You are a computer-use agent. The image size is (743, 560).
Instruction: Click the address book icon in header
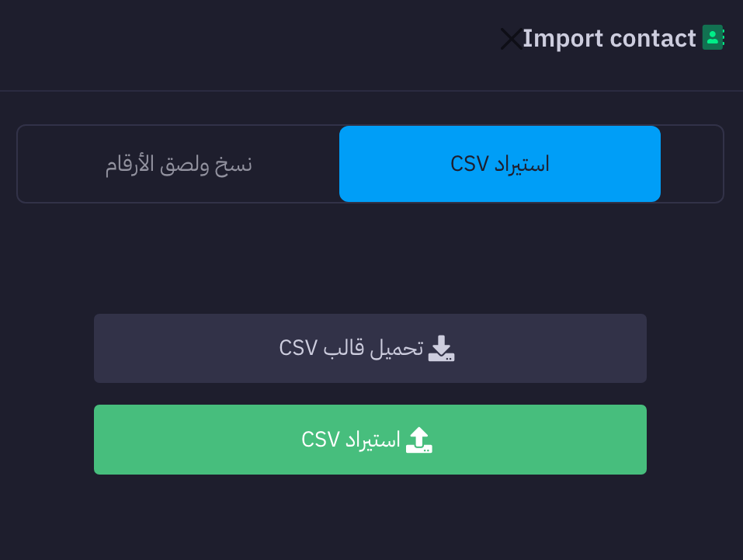[713, 37]
